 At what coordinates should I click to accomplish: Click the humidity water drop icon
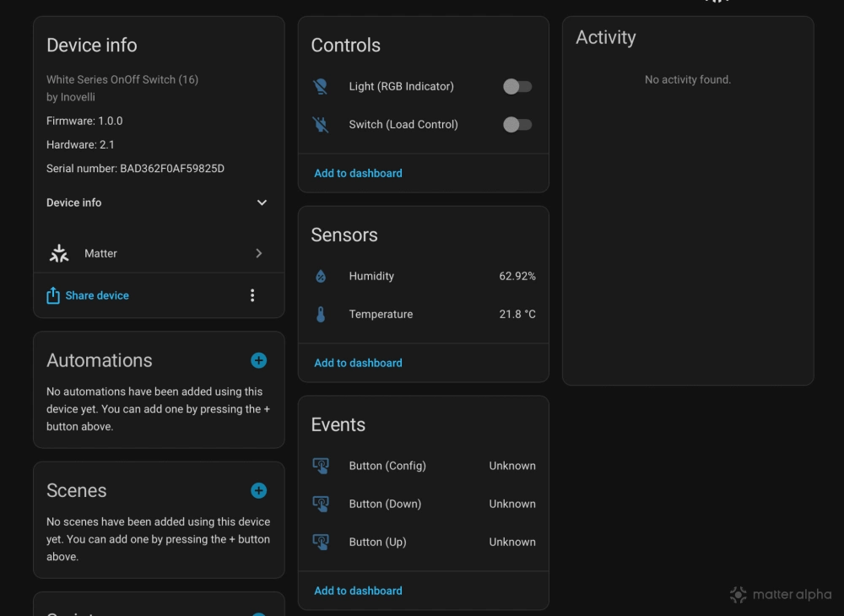[321, 276]
